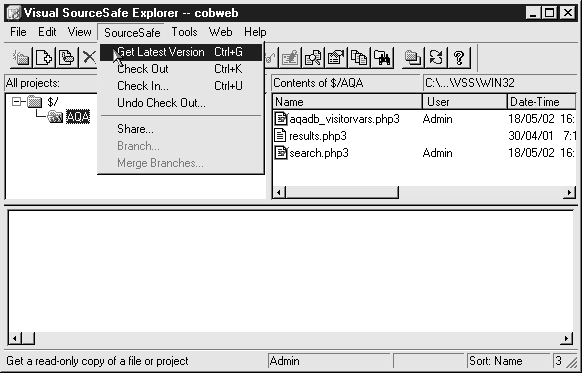Click the Add Files toolbar icon

tap(44, 58)
